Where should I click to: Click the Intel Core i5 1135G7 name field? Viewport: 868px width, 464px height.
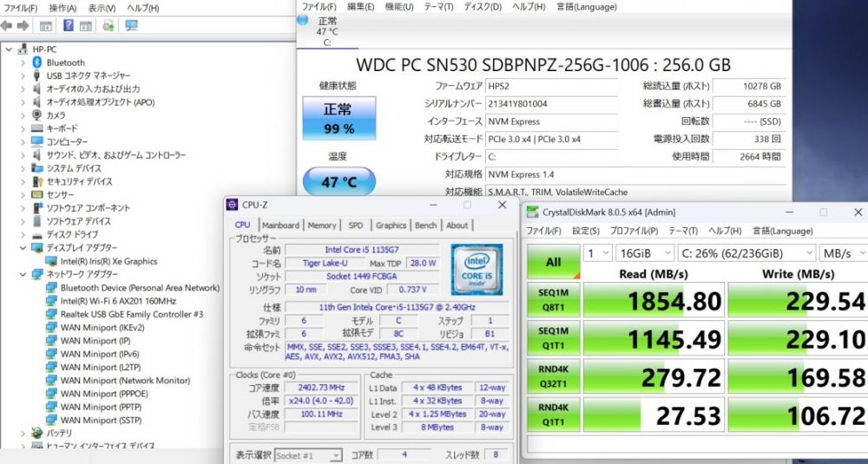coord(362,250)
